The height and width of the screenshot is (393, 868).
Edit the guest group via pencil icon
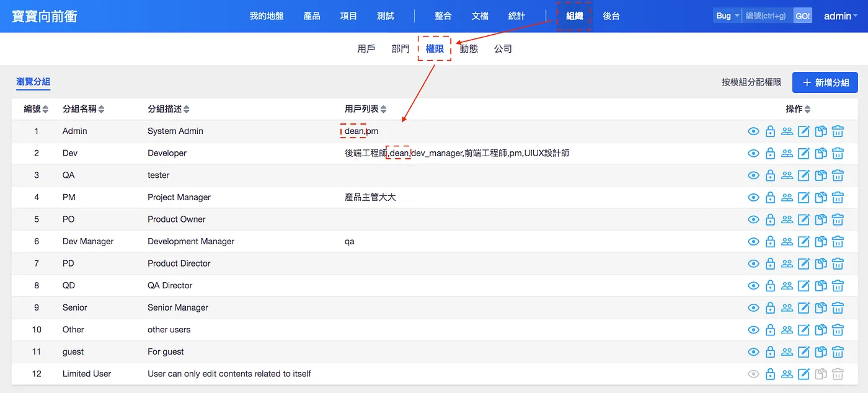pyautogui.click(x=804, y=352)
